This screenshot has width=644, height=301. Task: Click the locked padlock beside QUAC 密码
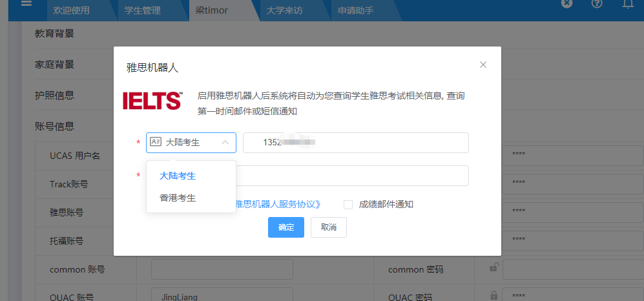click(493, 295)
